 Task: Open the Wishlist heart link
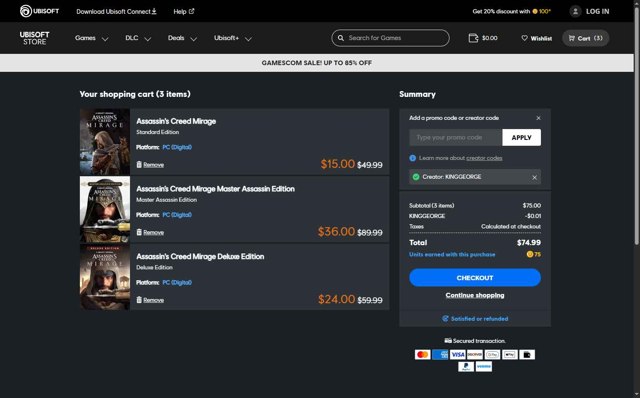tap(536, 38)
